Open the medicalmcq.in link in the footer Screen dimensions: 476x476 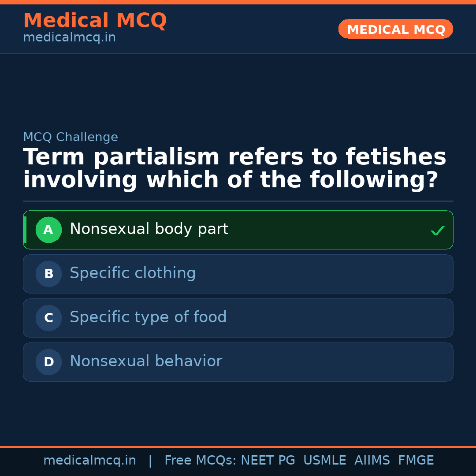89,461
